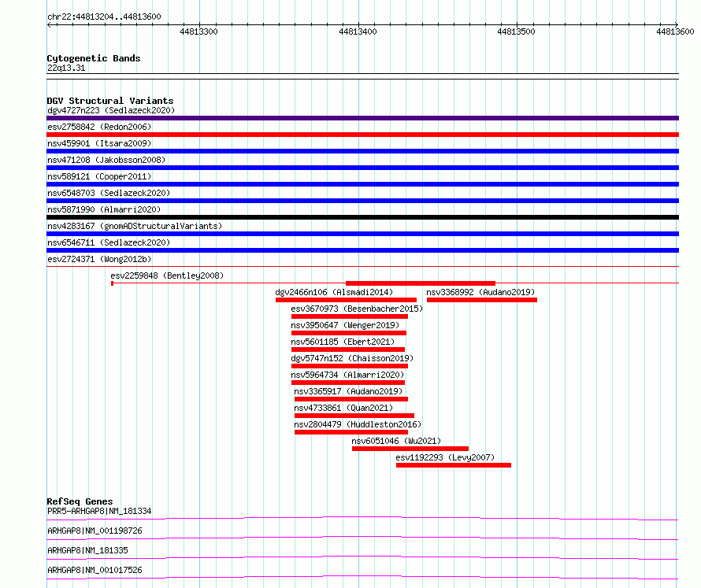The width and height of the screenshot is (701, 588).
Task: Click ruler position 44813300
Action: click(198, 31)
